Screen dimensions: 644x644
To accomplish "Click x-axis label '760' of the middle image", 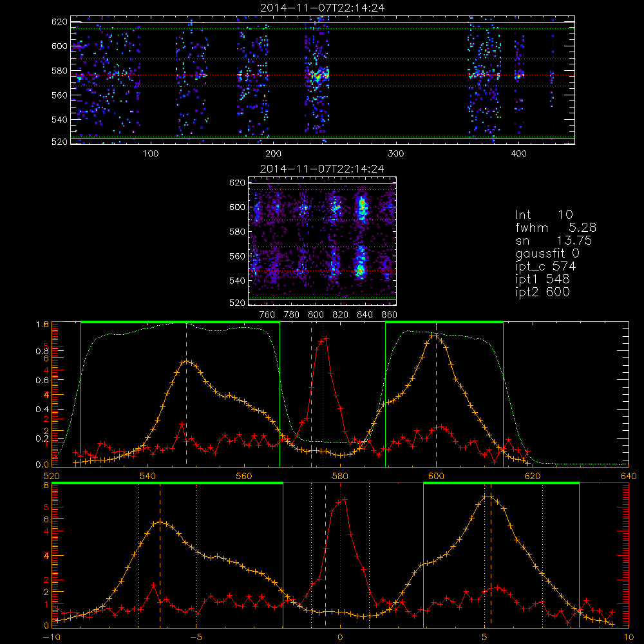I will click(x=267, y=315).
